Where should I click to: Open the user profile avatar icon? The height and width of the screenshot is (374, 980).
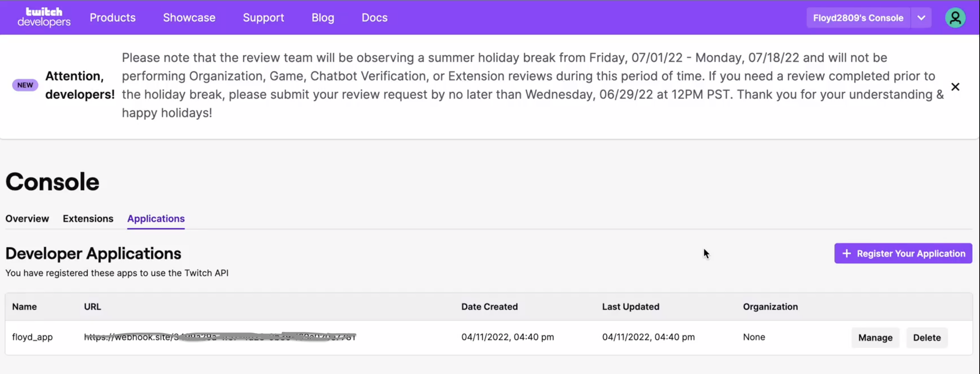pos(955,17)
